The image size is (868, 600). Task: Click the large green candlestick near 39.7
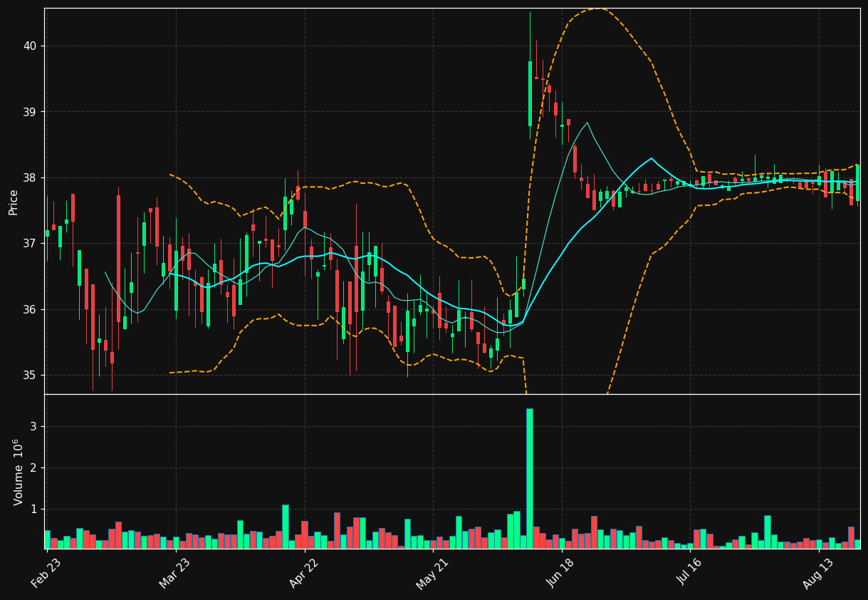(530, 94)
